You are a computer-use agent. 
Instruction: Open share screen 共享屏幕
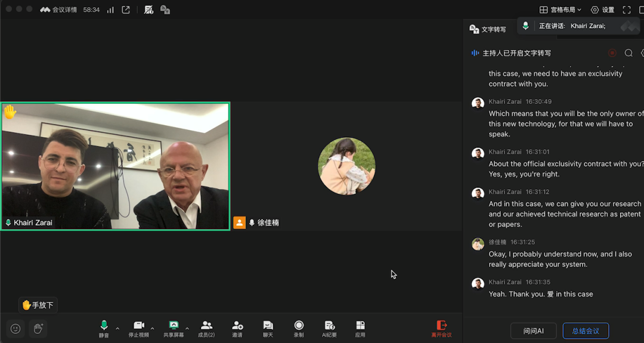174,327
